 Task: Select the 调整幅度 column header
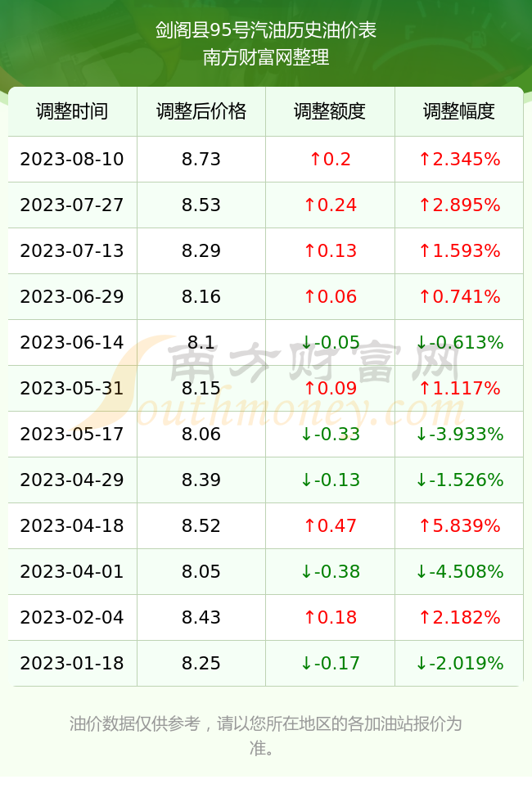pyautogui.click(x=459, y=111)
